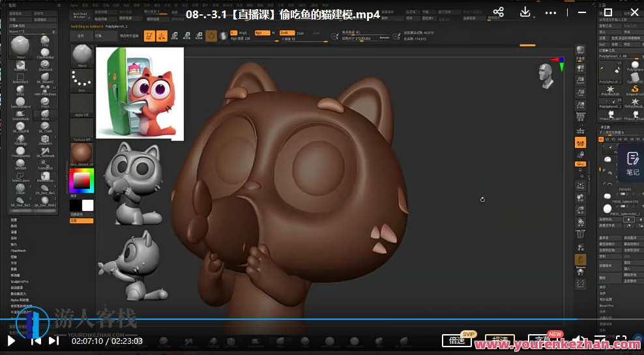Play the video
The height and width of the screenshot is (355, 644).
pos(11,340)
